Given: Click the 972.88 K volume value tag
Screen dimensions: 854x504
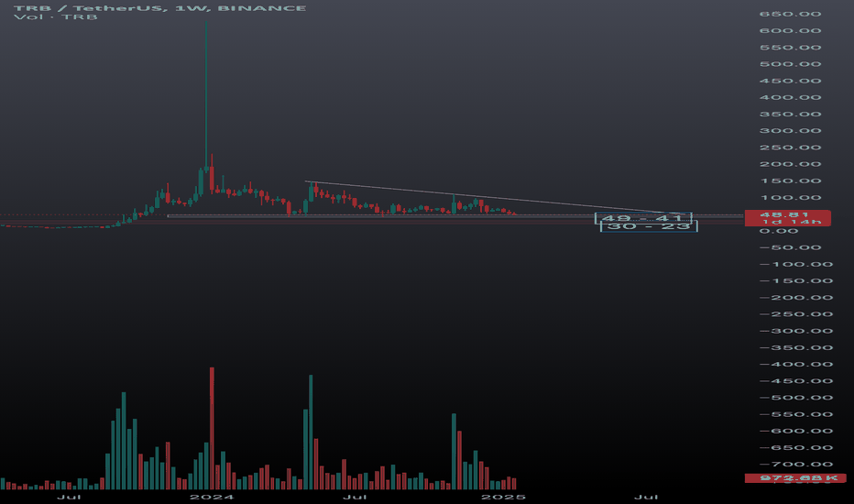Looking at the screenshot, I should [794, 477].
